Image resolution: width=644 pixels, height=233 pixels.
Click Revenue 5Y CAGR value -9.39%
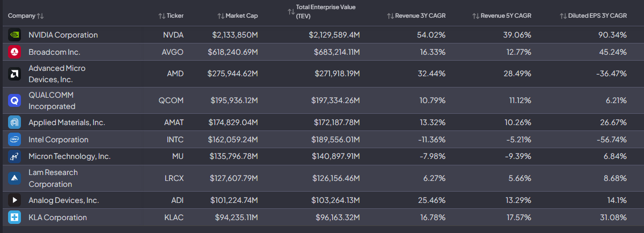[517, 157]
